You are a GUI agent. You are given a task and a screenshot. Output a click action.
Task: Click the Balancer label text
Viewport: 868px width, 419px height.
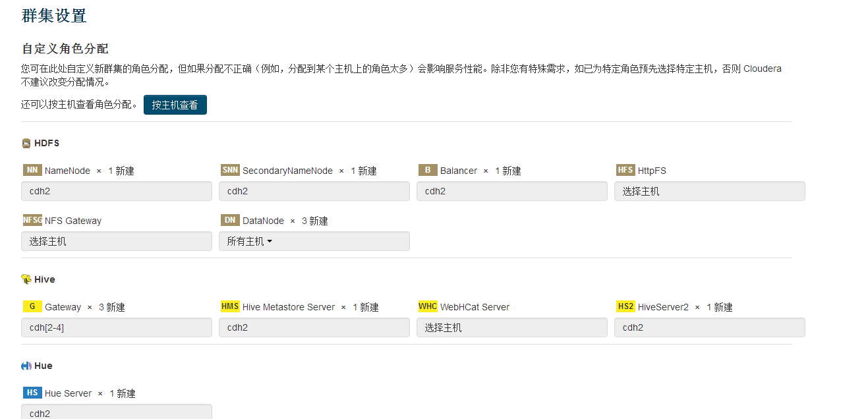459,171
